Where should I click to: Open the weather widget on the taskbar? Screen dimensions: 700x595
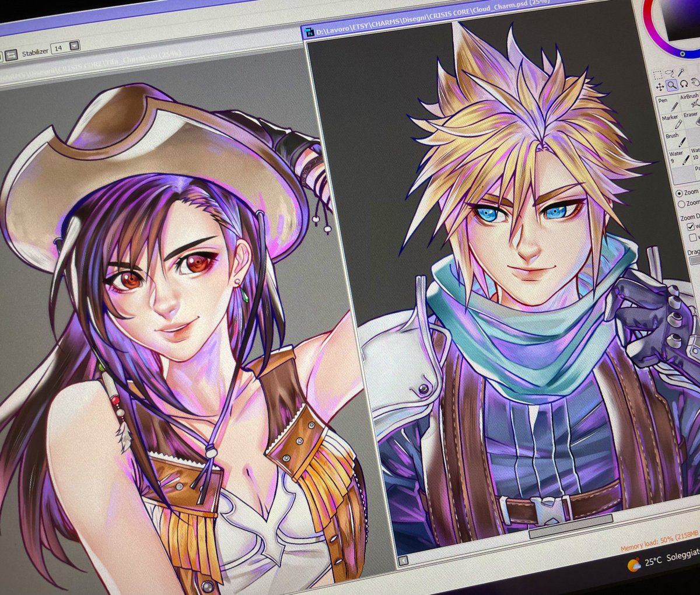[x=633, y=565]
